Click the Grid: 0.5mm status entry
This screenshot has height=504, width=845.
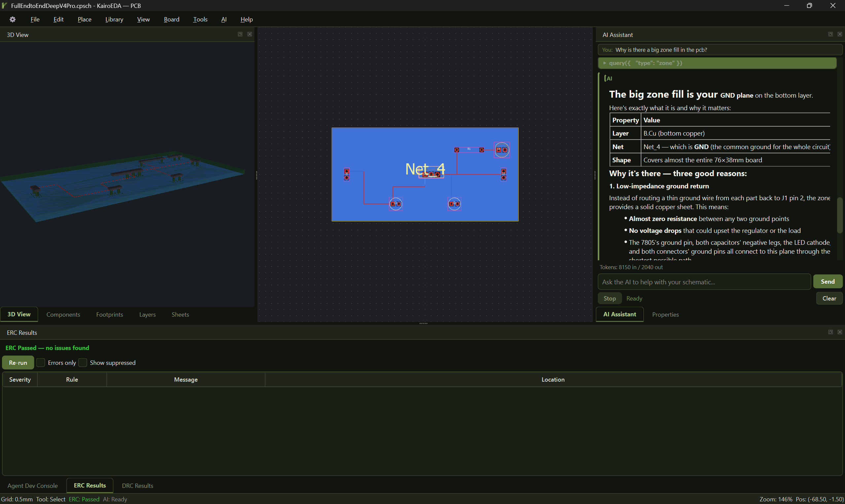(x=17, y=499)
